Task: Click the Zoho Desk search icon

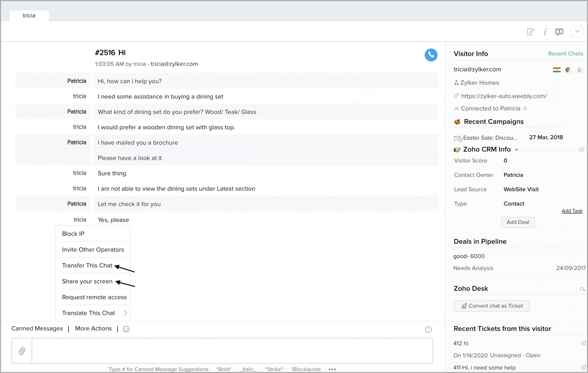Action: pyautogui.click(x=582, y=289)
